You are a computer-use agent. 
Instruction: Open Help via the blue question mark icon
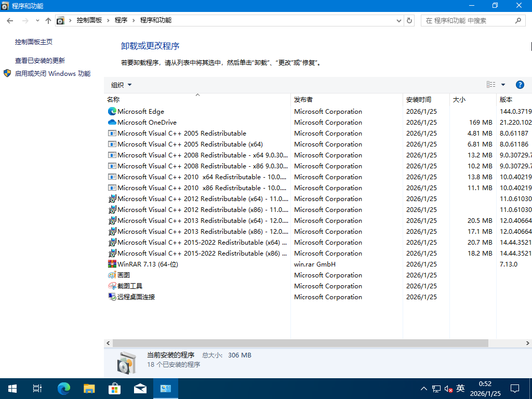[520, 84]
